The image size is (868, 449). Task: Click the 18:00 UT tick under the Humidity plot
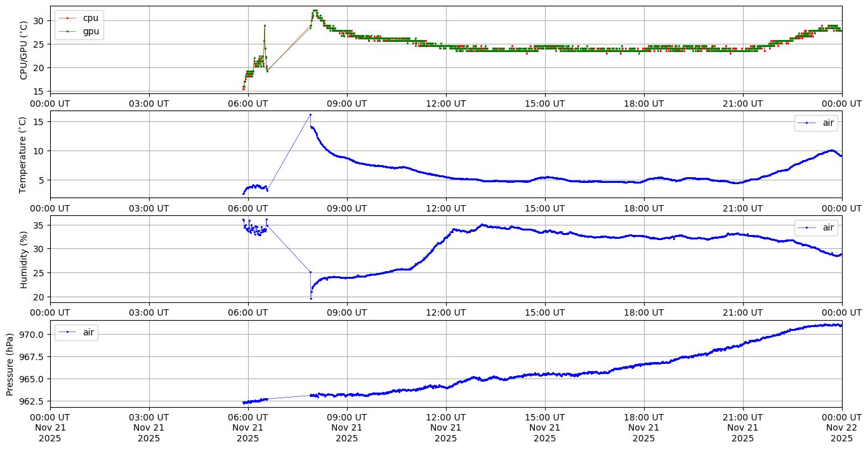pyautogui.click(x=643, y=312)
